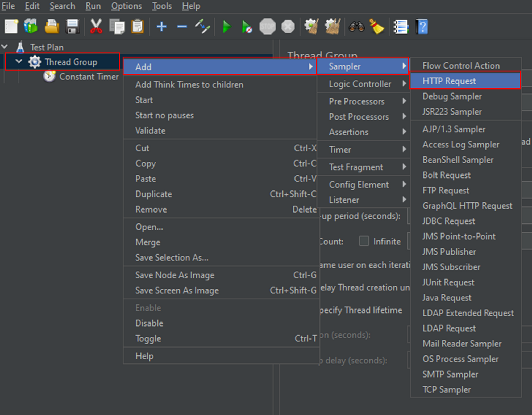The width and height of the screenshot is (532, 415).
Task: Click the Save floppy disk icon
Action: [x=73, y=27]
